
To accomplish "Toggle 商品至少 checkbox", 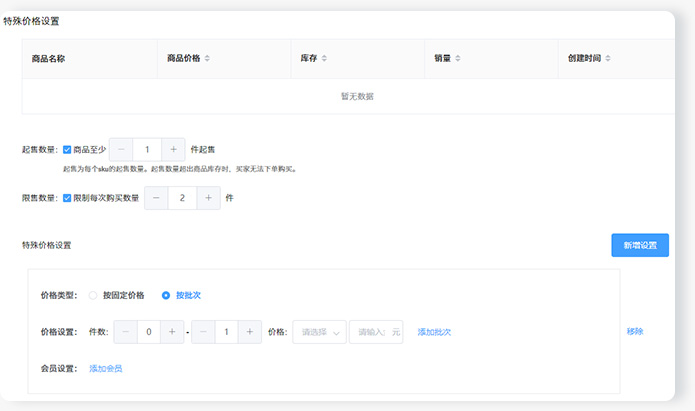I will (x=67, y=149).
